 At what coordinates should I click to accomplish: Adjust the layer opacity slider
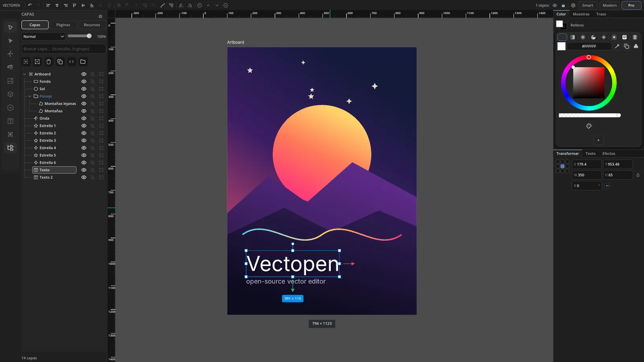80,36
